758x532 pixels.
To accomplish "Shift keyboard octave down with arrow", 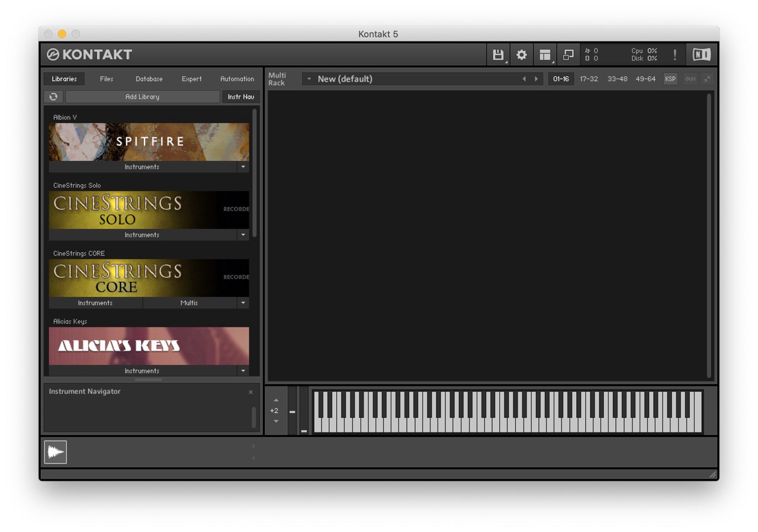I will 276,421.
